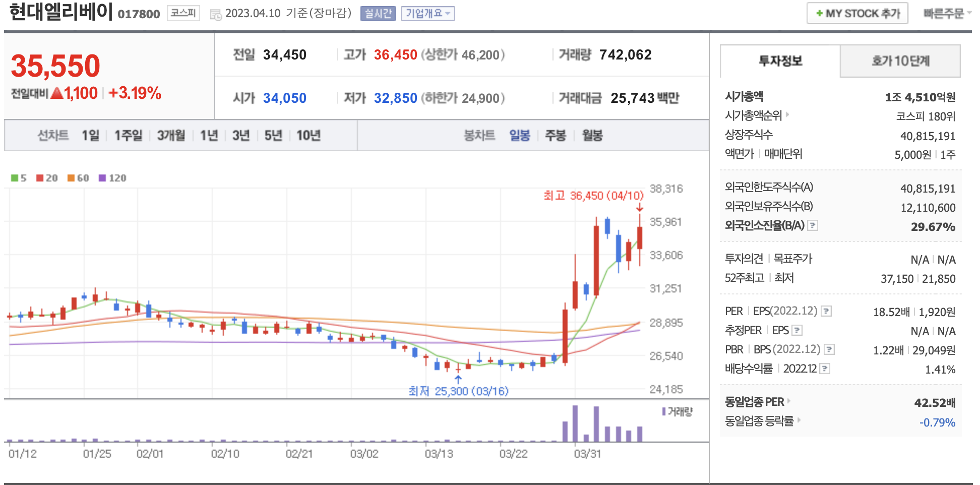The image size is (980, 485).
Task: Expand the 빠른주문 dropdown
Action: point(946,14)
